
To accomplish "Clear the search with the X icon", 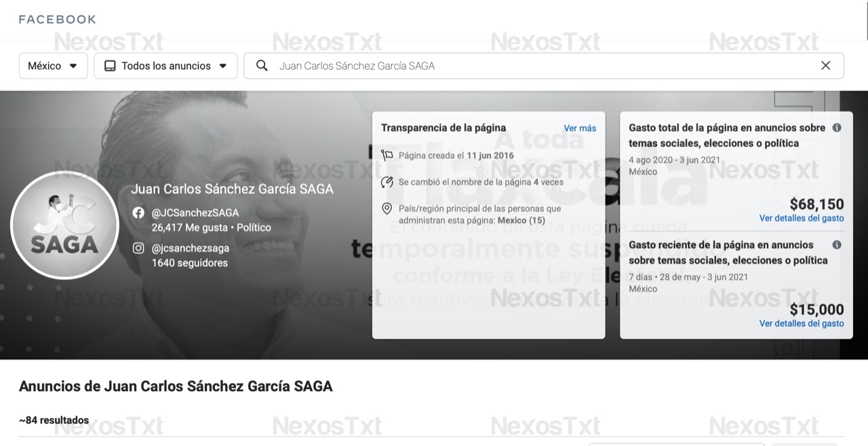I will coord(825,66).
